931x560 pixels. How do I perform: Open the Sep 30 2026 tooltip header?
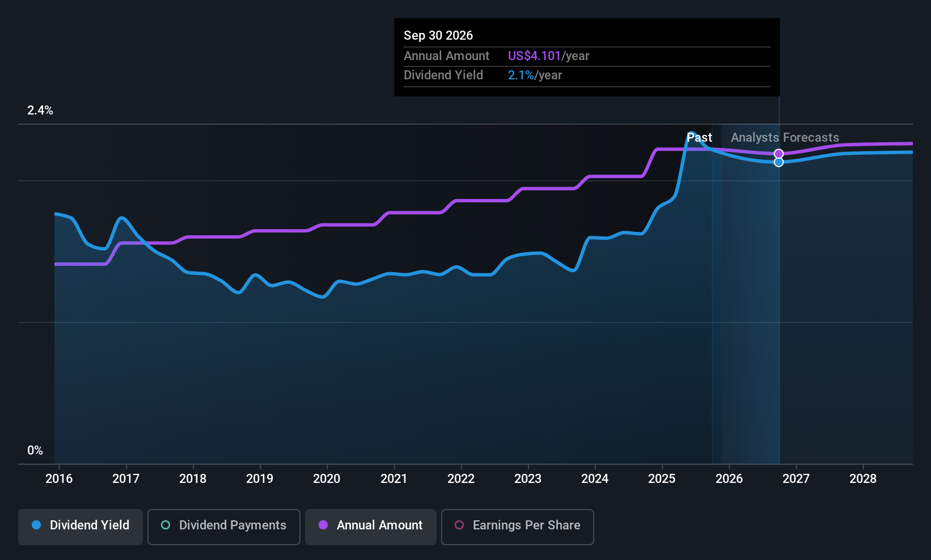coord(438,35)
